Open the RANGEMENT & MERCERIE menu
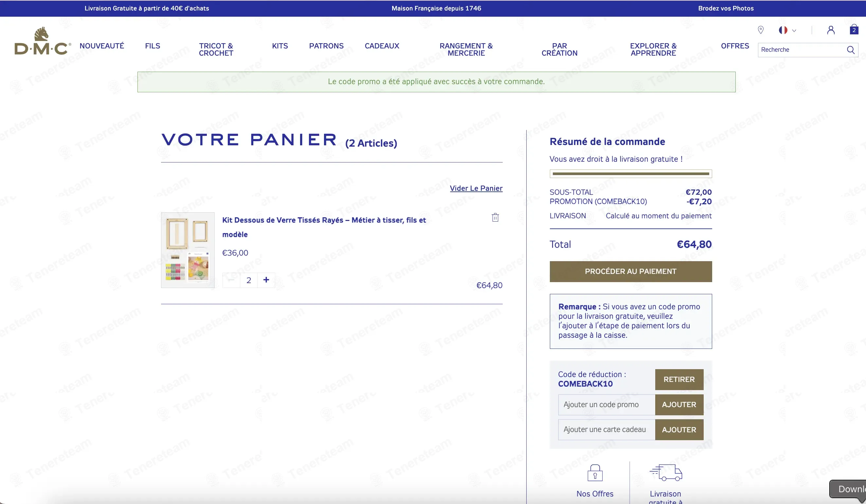Image resolution: width=866 pixels, height=504 pixels. [466, 49]
